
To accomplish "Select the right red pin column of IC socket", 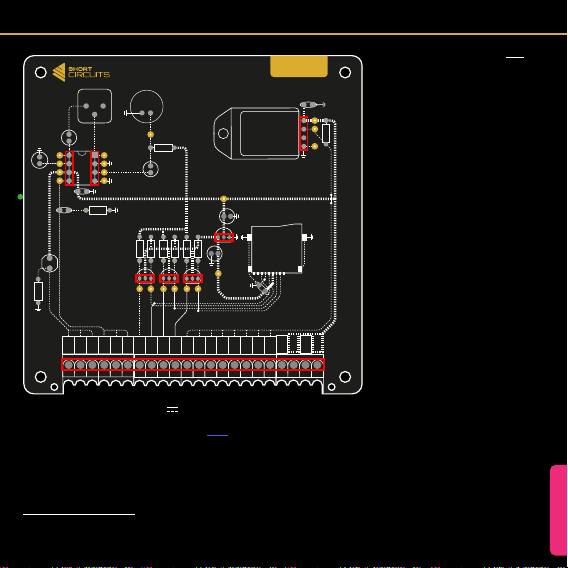I will pyautogui.click(x=95, y=168).
